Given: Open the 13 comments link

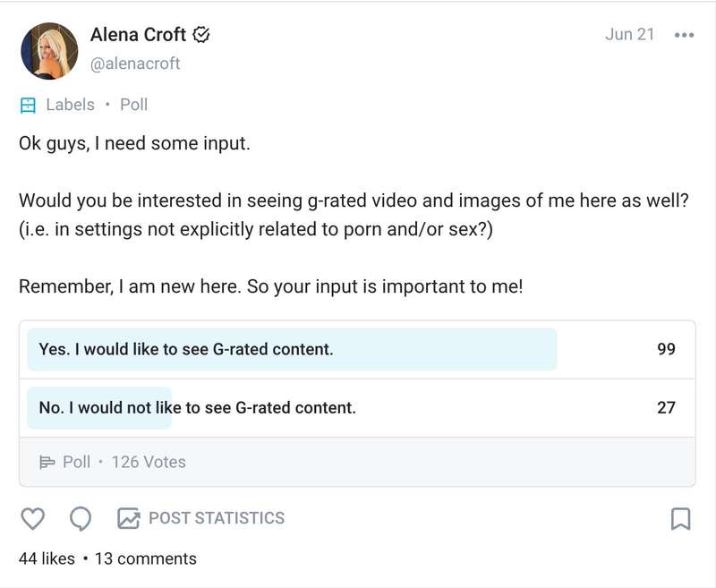Looking at the screenshot, I should (146, 558).
